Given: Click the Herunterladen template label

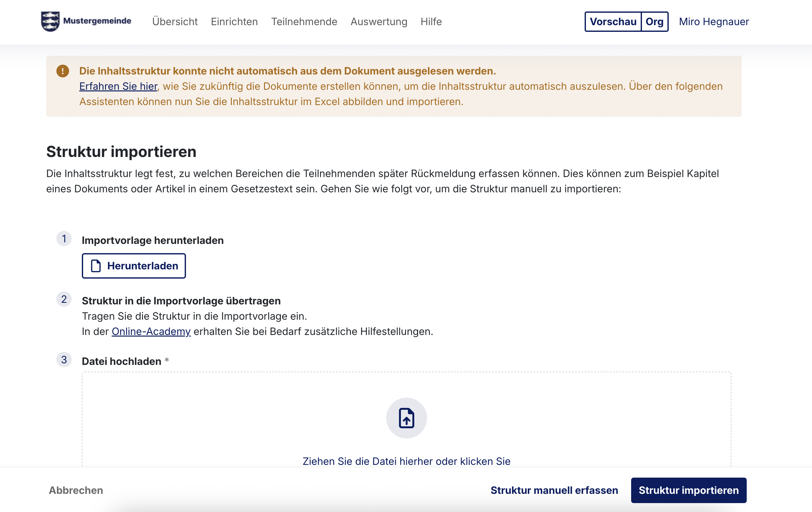Looking at the screenshot, I should click(143, 266).
